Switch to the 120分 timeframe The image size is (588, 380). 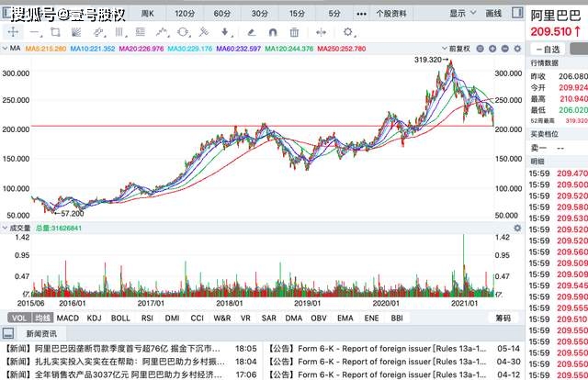(x=185, y=14)
